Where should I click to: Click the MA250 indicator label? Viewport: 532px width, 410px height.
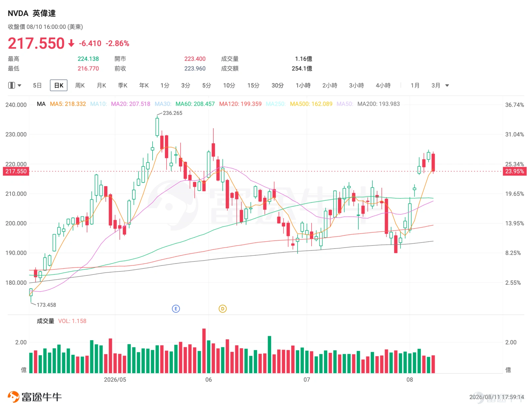click(x=276, y=104)
